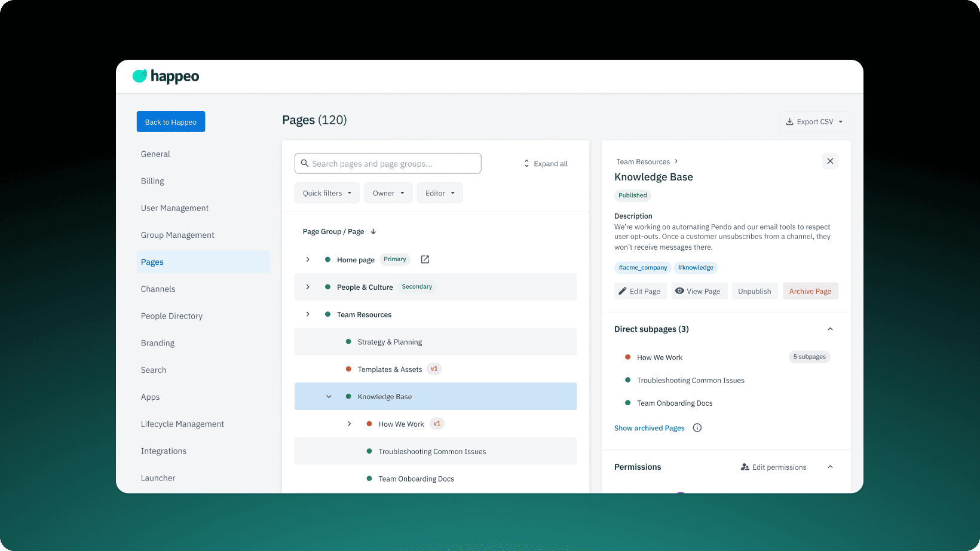Expand the People & Culture page group
Viewport: 980px width, 551px height.
(x=308, y=287)
